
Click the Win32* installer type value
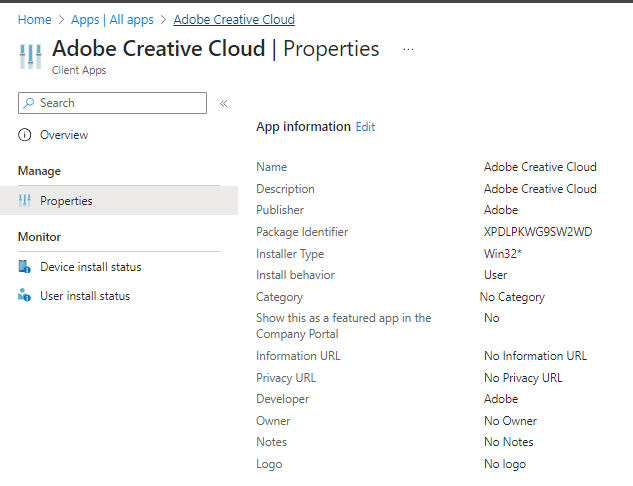tap(503, 254)
